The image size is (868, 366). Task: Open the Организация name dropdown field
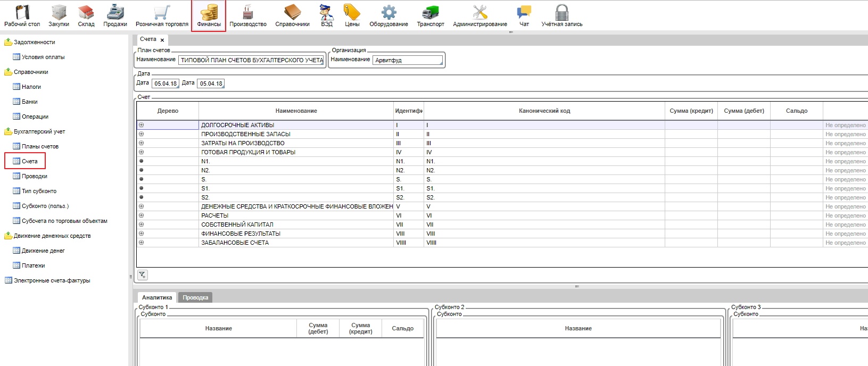(408, 60)
